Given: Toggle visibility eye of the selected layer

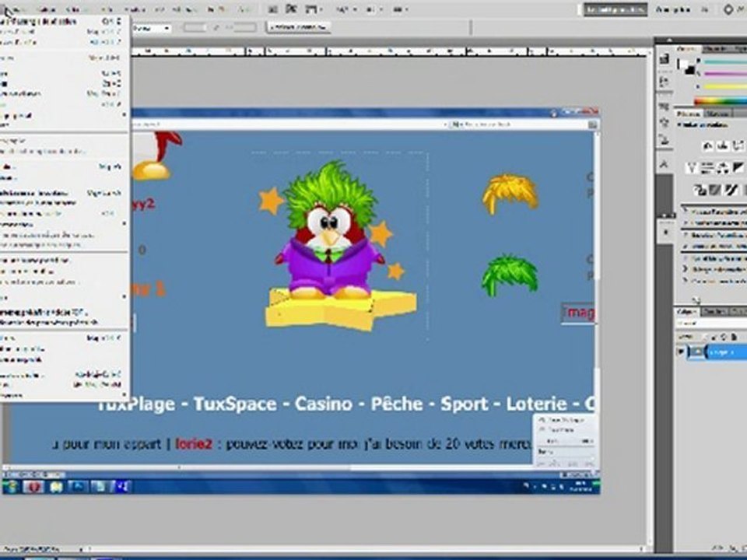Looking at the screenshot, I should click(x=682, y=352).
